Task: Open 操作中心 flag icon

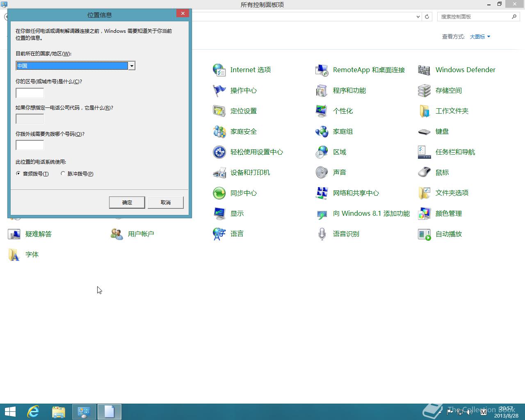Action: pyautogui.click(x=219, y=90)
